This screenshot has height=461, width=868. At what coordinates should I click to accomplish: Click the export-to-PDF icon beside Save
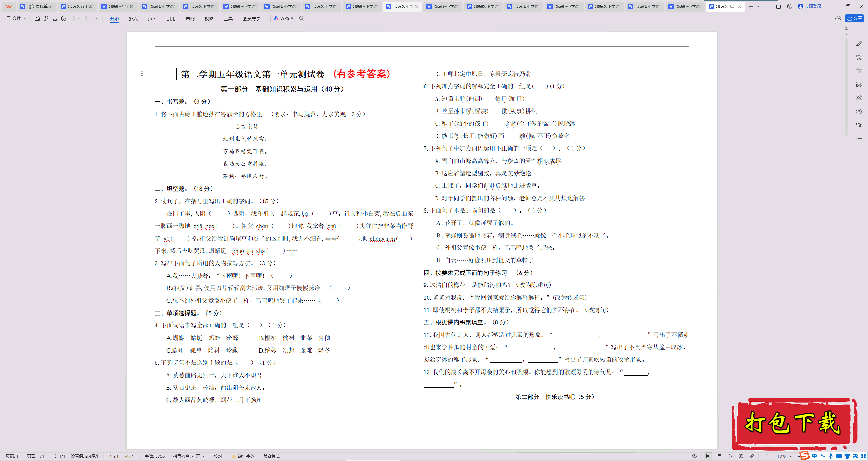[46, 18]
